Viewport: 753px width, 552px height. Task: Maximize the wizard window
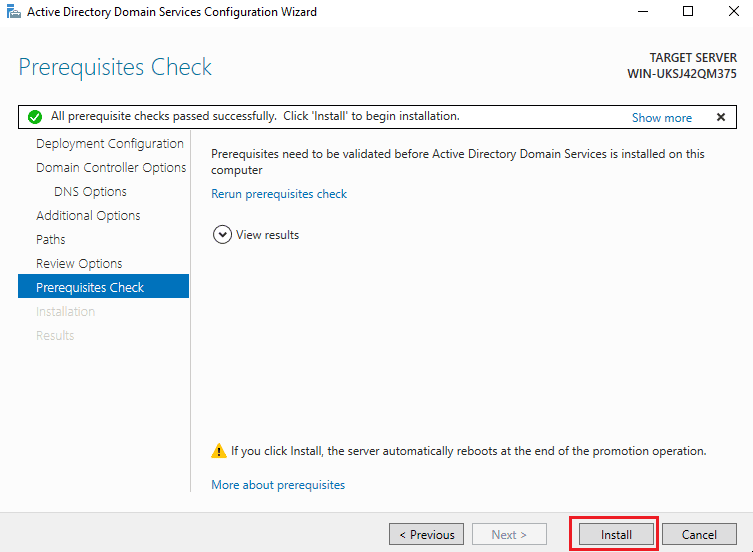click(688, 11)
